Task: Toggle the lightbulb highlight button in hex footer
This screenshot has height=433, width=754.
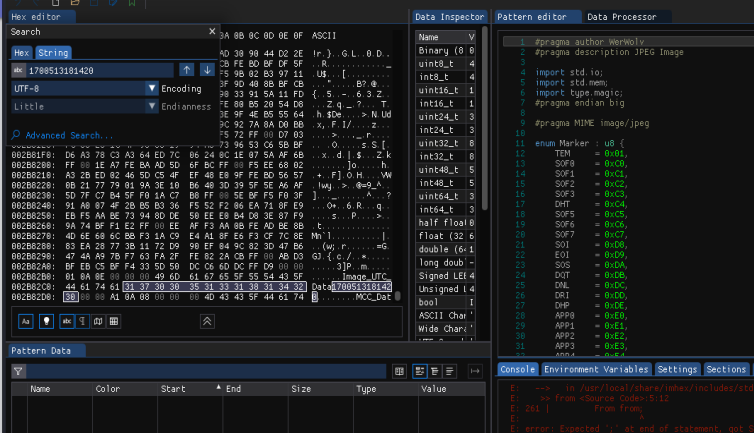Action: [x=46, y=321]
